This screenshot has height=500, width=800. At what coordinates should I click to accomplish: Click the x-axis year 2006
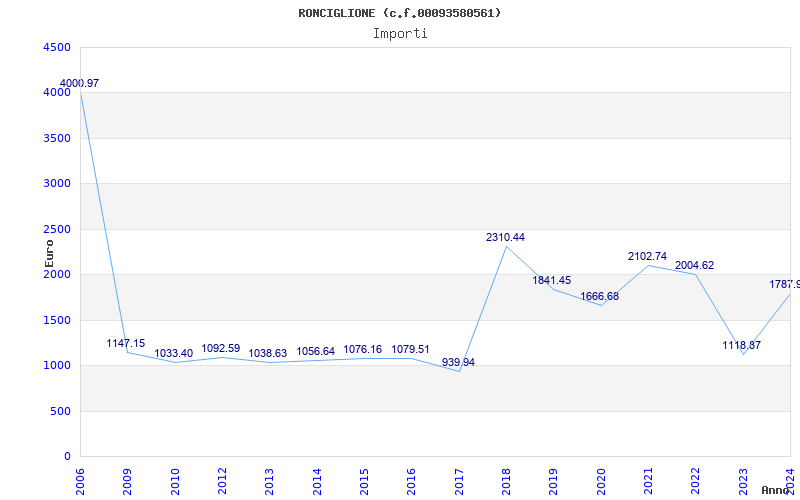(x=80, y=482)
